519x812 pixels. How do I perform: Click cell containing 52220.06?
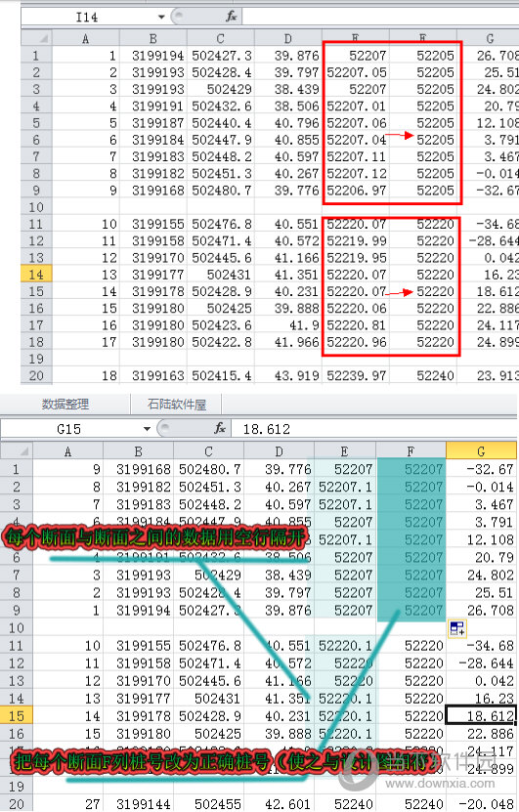pos(357,308)
